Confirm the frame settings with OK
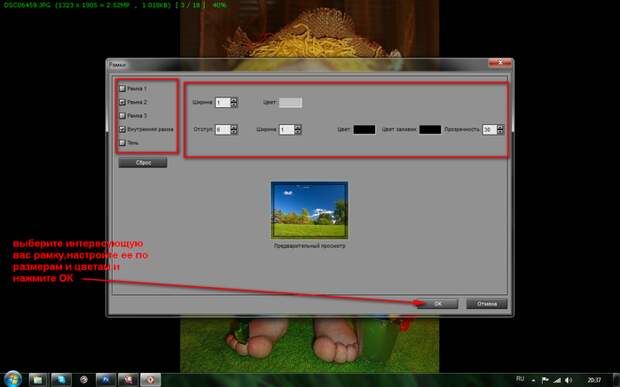Screen dimensions: 620x387 pyautogui.click(x=438, y=304)
